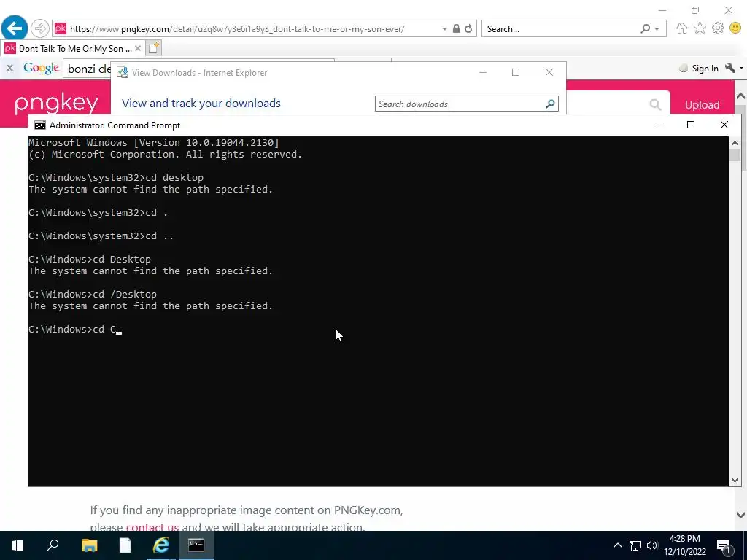Click the IE forward arrow button
The image size is (747, 560).
(40, 28)
